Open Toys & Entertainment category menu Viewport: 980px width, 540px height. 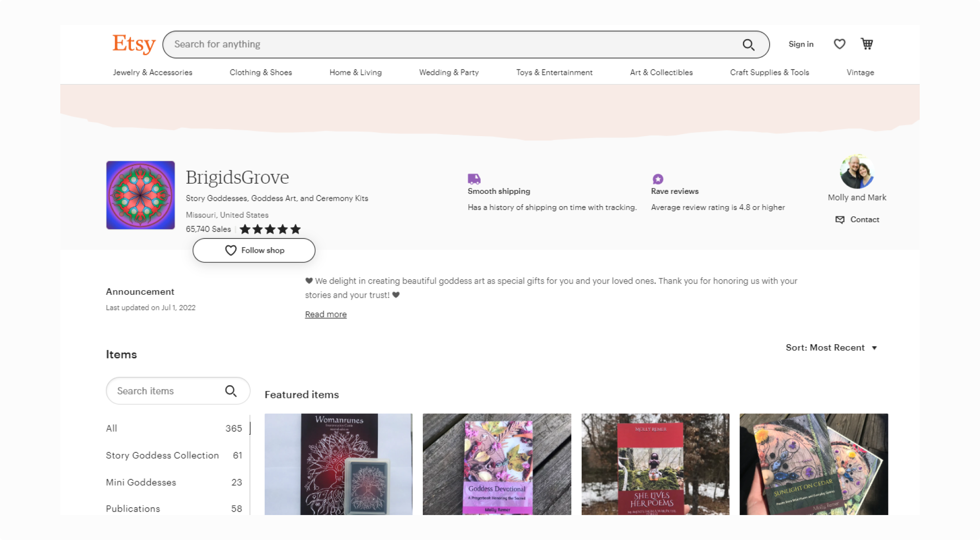[554, 72]
